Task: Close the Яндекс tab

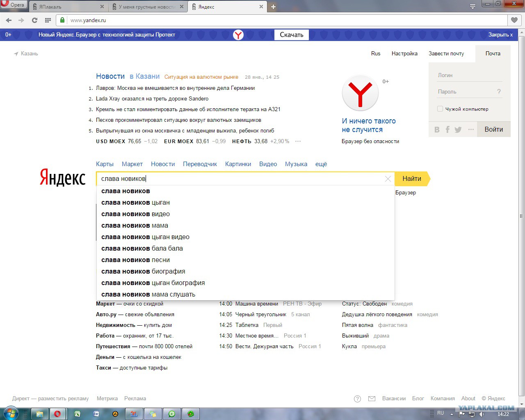Action: click(261, 7)
